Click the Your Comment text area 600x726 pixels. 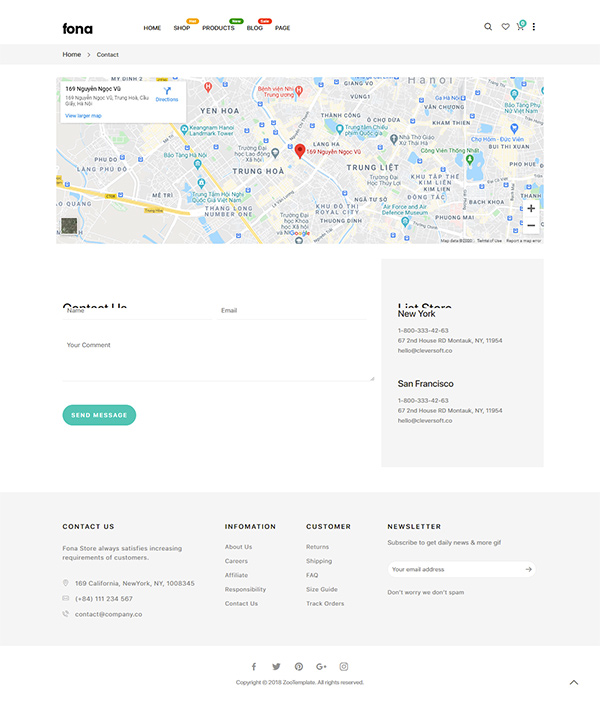[x=218, y=358]
